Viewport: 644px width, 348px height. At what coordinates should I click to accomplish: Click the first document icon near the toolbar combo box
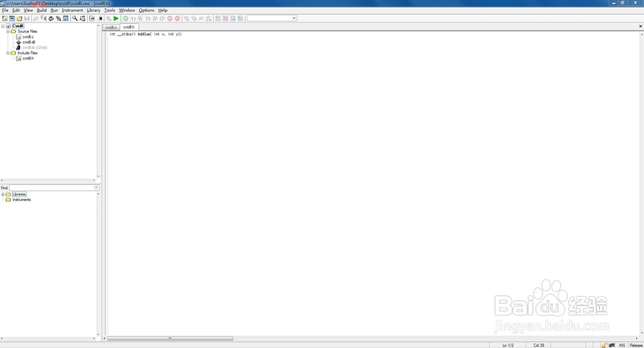(x=218, y=19)
